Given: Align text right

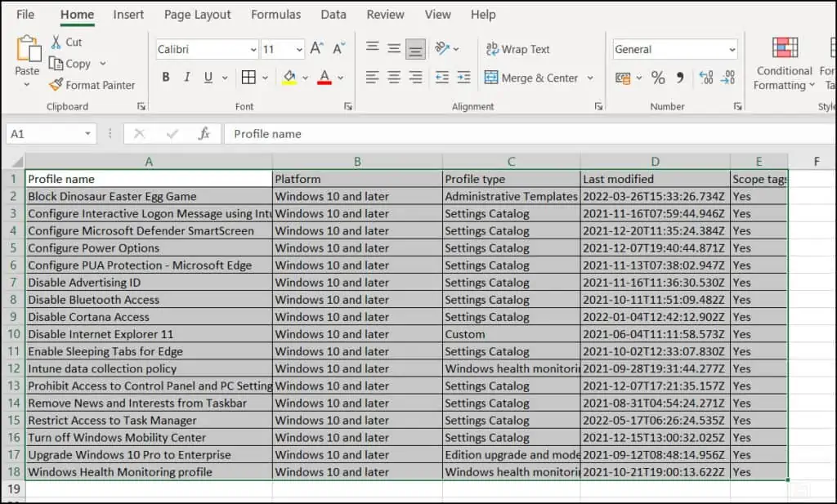Looking at the screenshot, I should pos(415,78).
